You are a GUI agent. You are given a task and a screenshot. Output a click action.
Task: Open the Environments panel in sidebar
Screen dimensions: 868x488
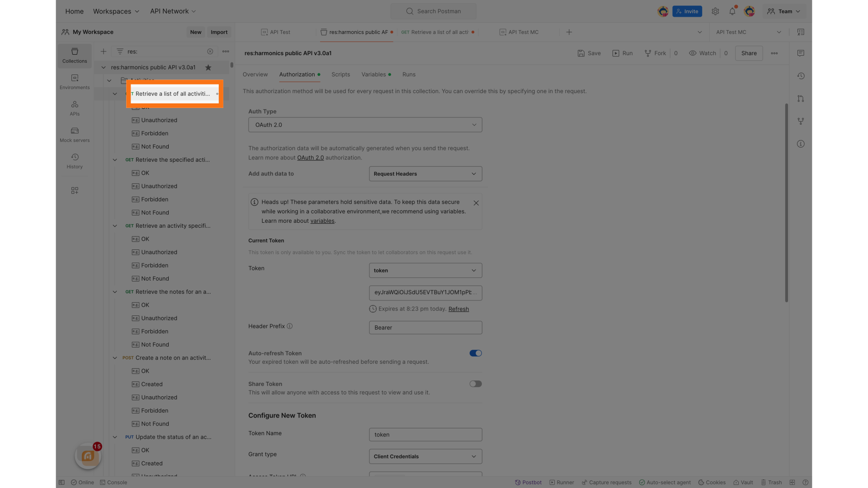coord(74,81)
